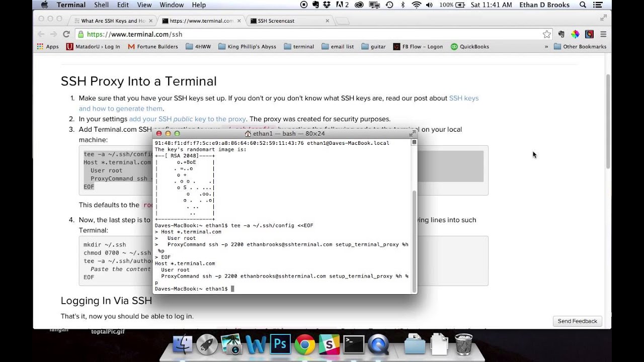Open Spotlight search in menu bar
The image size is (644, 362).
click(583, 5)
